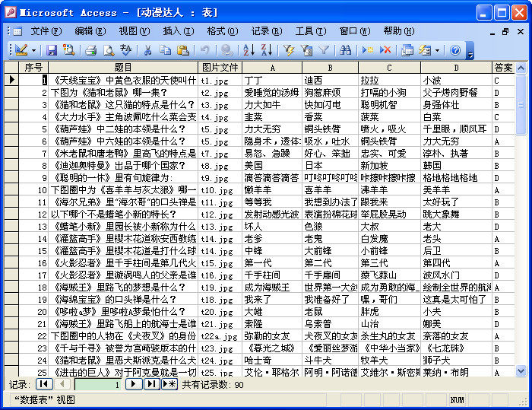
Task: Select the 图片文件 column header
Action: [x=220, y=68]
